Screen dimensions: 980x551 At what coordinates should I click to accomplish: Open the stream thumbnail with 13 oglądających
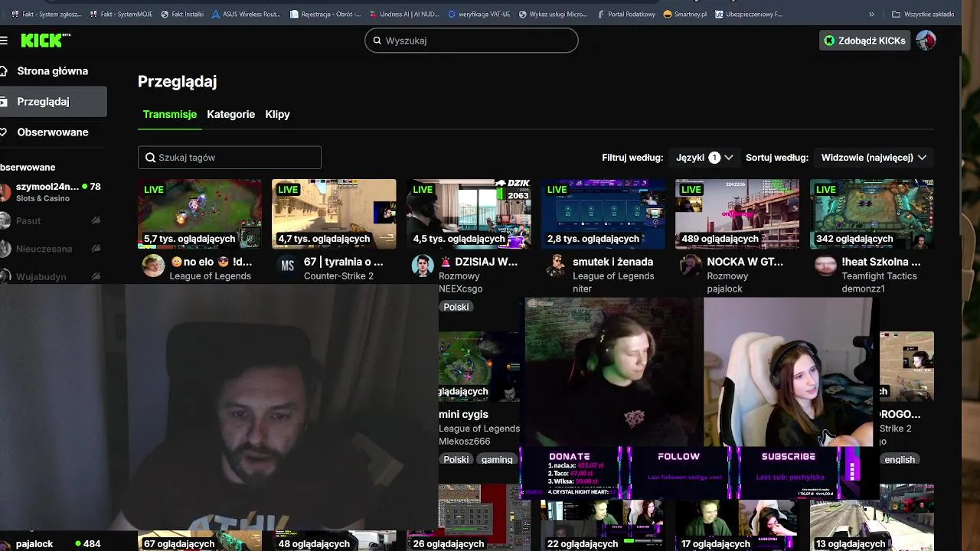pyautogui.click(x=872, y=517)
